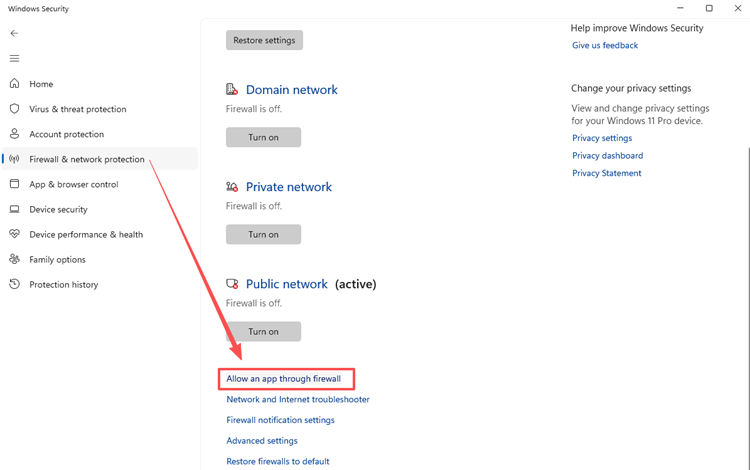Click the 'Windows Security' title text
750x470 pixels.
pos(38,9)
